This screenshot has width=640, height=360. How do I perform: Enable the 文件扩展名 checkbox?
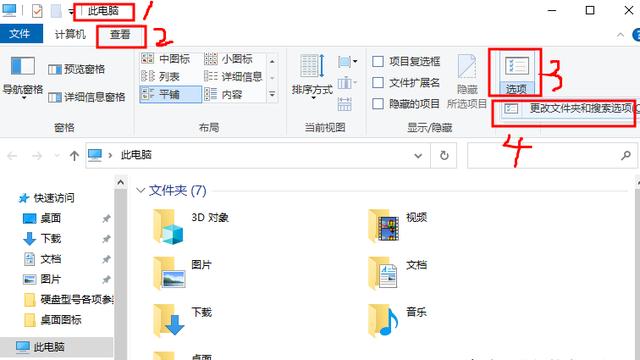(378, 83)
